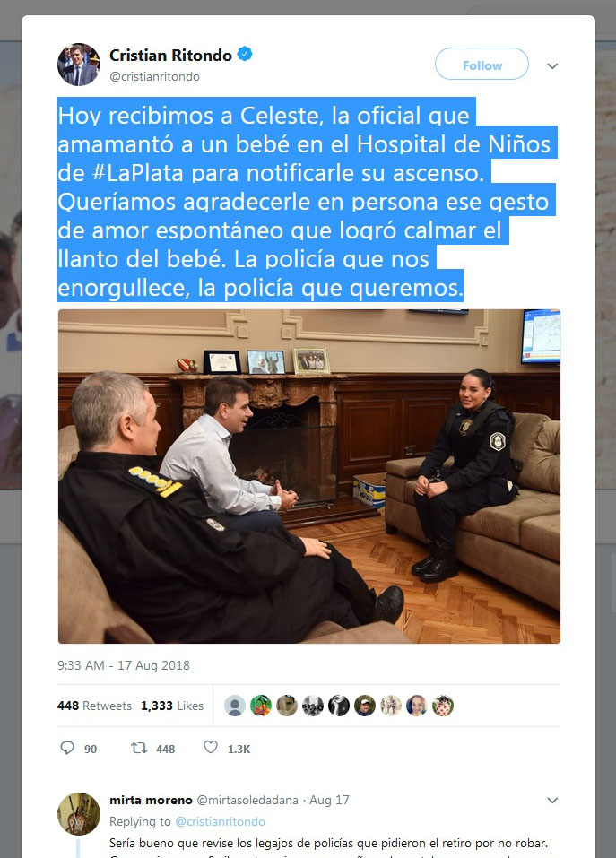View the 1,333 Likes list
Screen dimensions: 616x858
tap(172, 706)
